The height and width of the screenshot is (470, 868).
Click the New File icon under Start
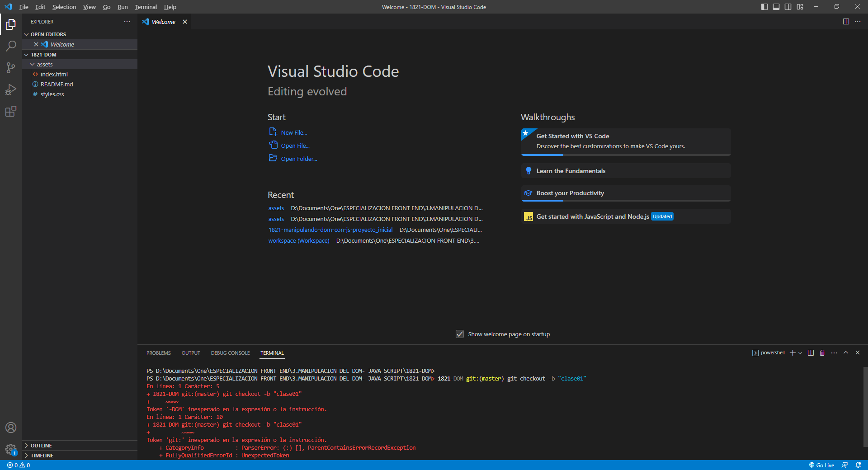pyautogui.click(x=273, y=132)
